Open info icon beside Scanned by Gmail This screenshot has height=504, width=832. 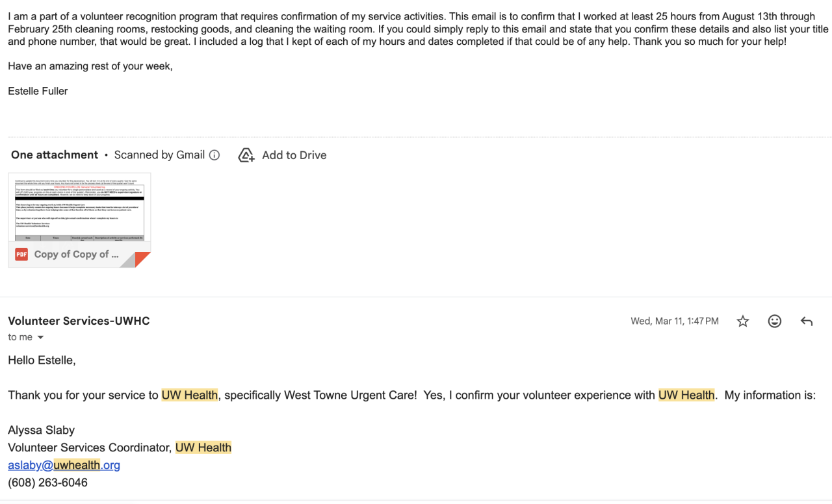(x=214, y=155)
